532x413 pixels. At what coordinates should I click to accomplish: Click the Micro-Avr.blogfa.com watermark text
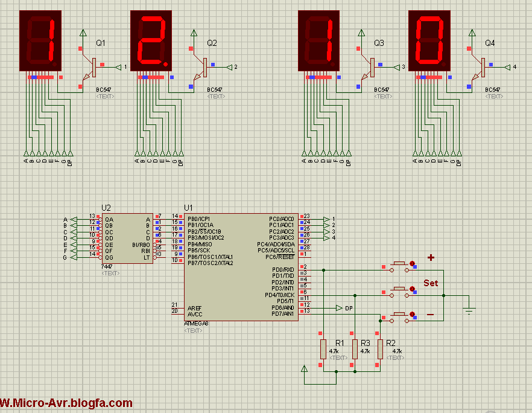[x=66, y=403]
